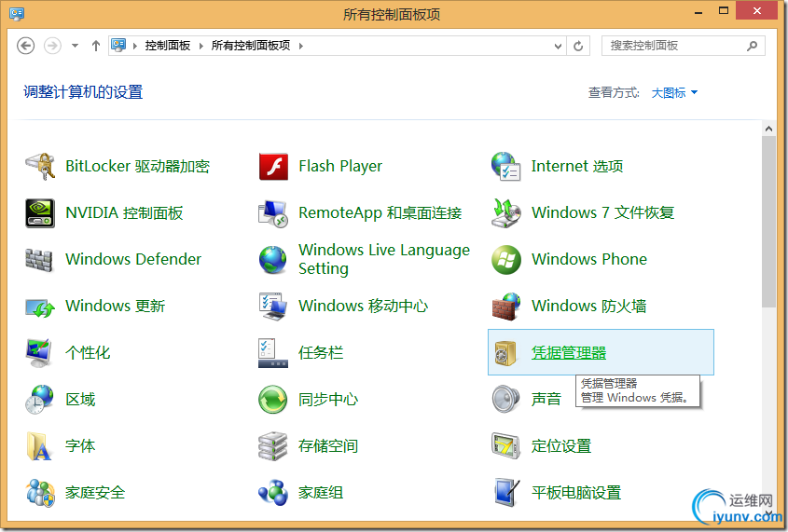Expand the chevron after 所有控制面板项 breadcrumb
Image resolution: width=788 pixels, height=532 pixels.
301,47
